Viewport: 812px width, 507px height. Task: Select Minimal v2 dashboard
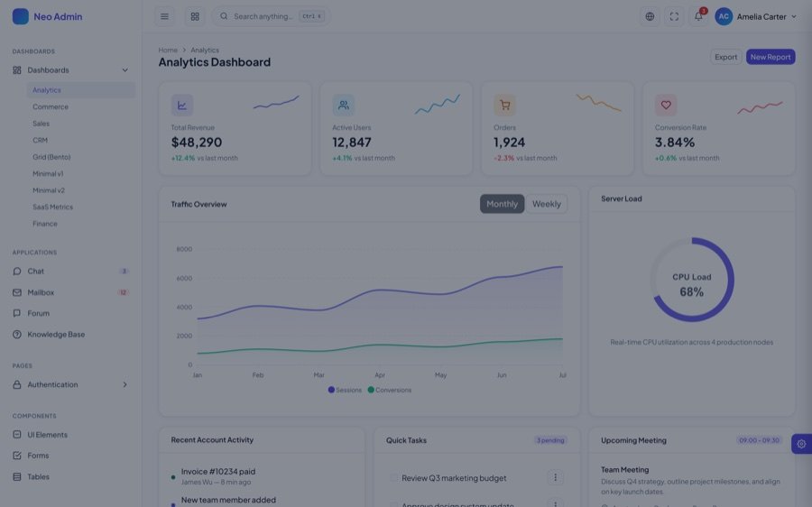pos(81,190)
